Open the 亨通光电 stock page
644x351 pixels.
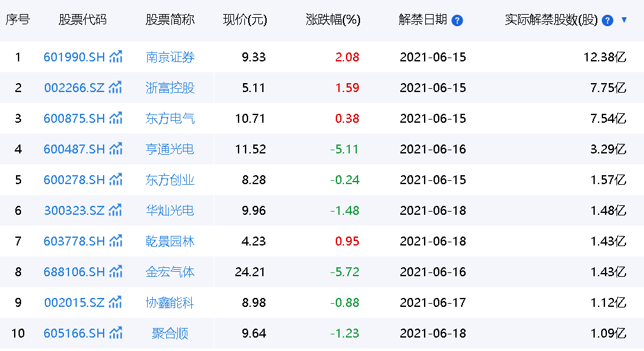tap(170, 149)
